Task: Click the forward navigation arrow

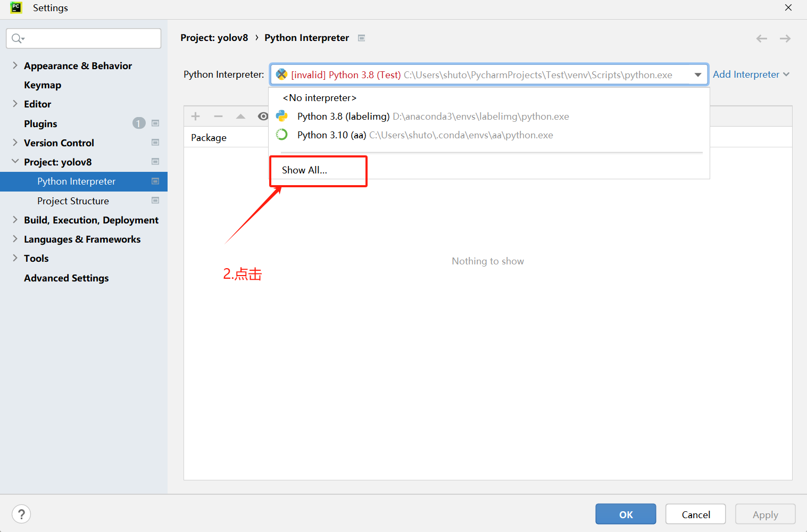Action: 785,38
